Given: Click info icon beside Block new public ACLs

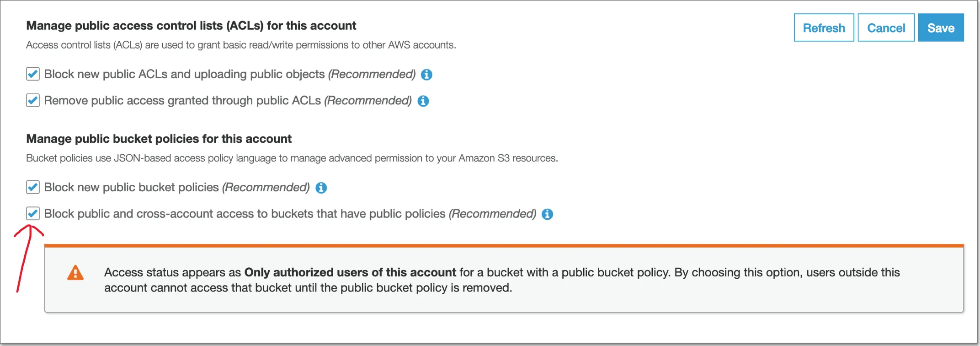Looking at the screenshot, I should click(x=426, y=75).
